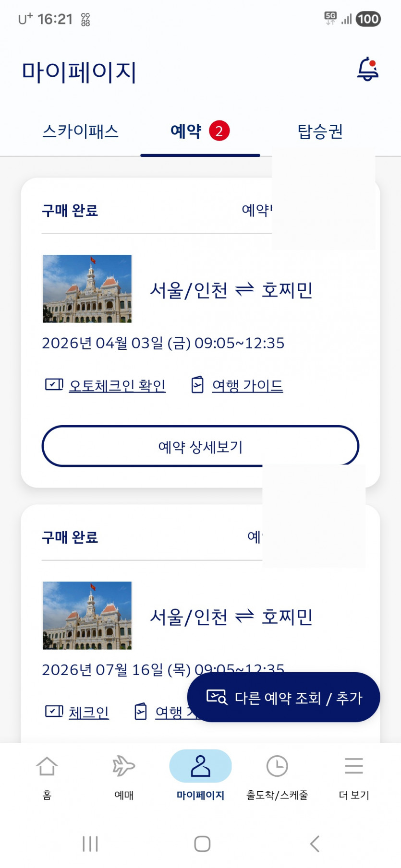Image resolution: width=401 pixels, height=868 pixels.
Task: Select the 마이페이지 person icon
Action: [x=200, y=766]
